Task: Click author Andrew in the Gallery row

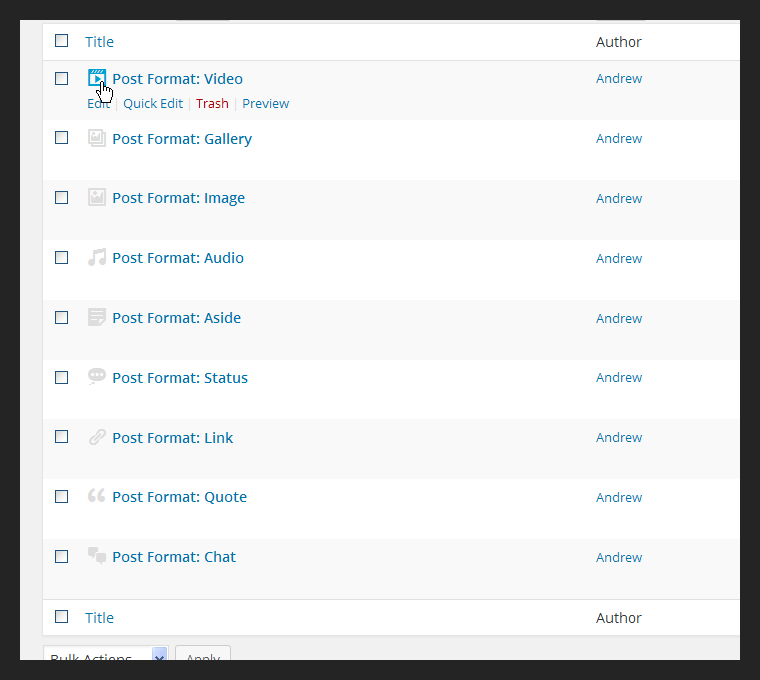Action: point(619,139)
